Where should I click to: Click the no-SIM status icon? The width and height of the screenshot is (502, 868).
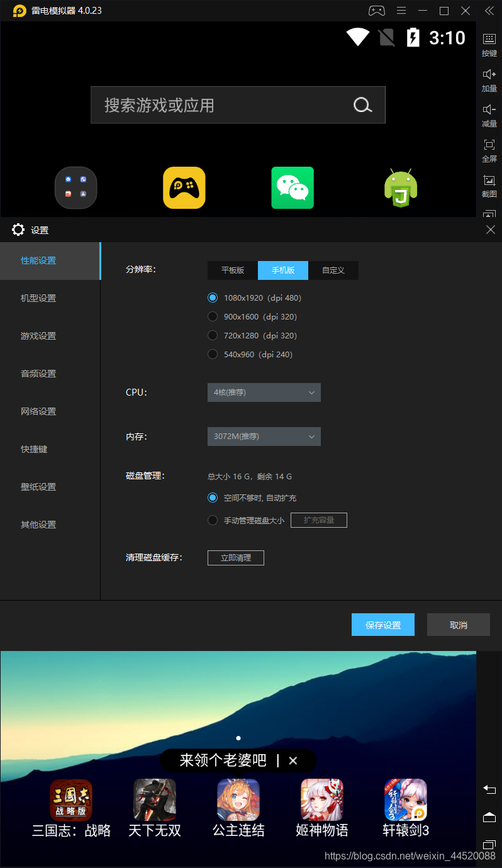(x=387, y=37)
